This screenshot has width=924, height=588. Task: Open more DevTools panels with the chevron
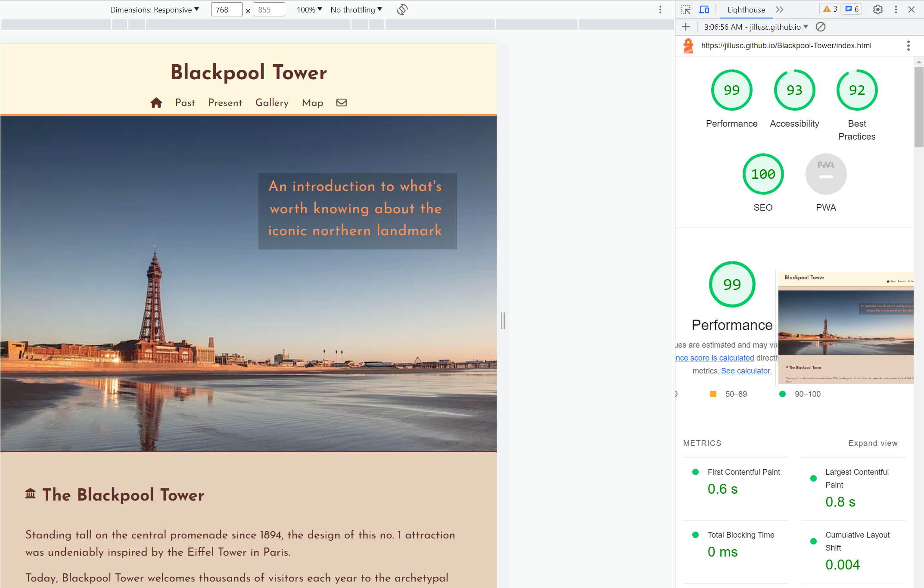point(780,9)
